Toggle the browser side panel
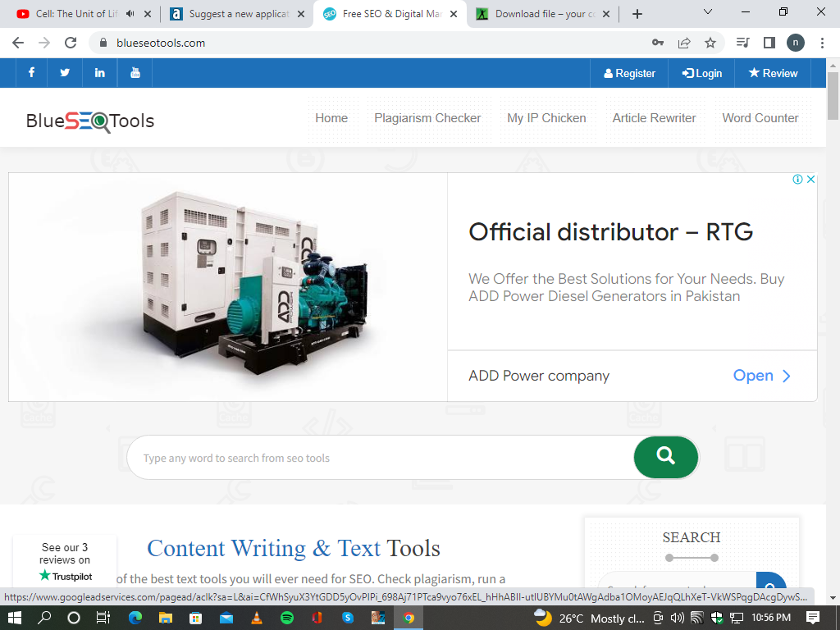 point(769,43)
